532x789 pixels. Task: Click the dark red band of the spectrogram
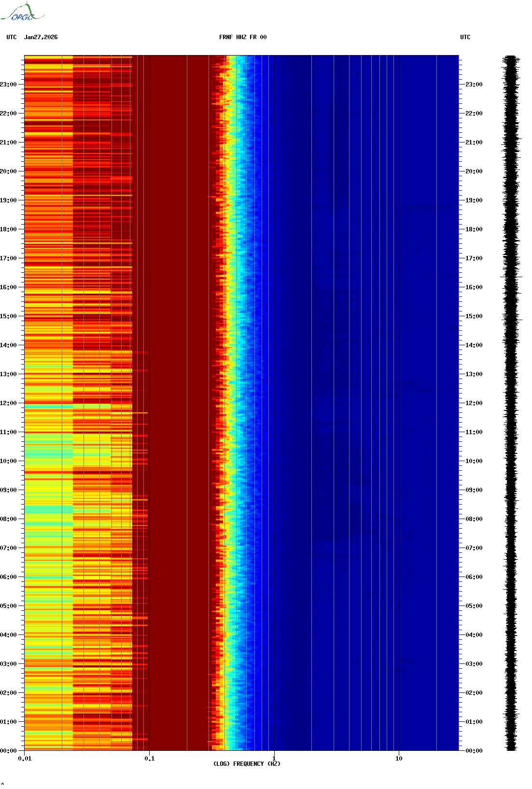[x=179, y=403]
